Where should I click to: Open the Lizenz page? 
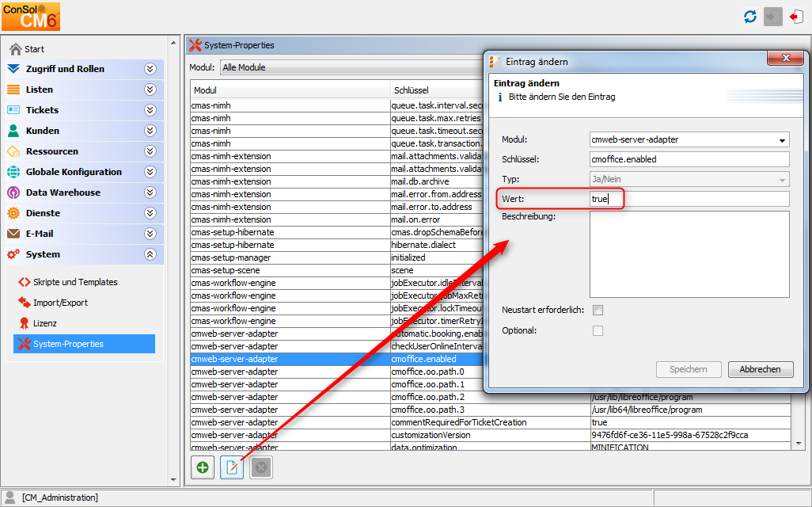click(x=44, y=323)
